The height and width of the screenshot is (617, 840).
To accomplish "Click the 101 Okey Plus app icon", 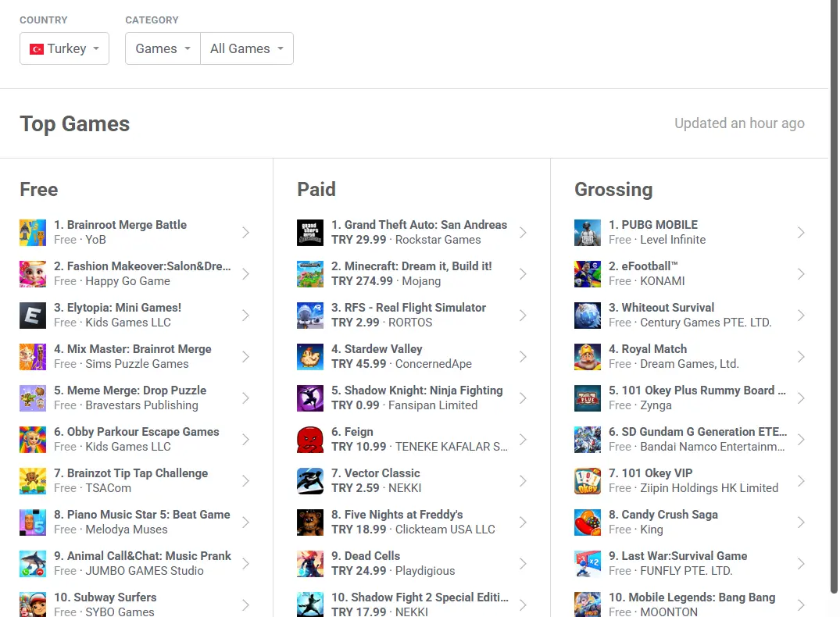I will pyautogui.click(x=588, y=398).
